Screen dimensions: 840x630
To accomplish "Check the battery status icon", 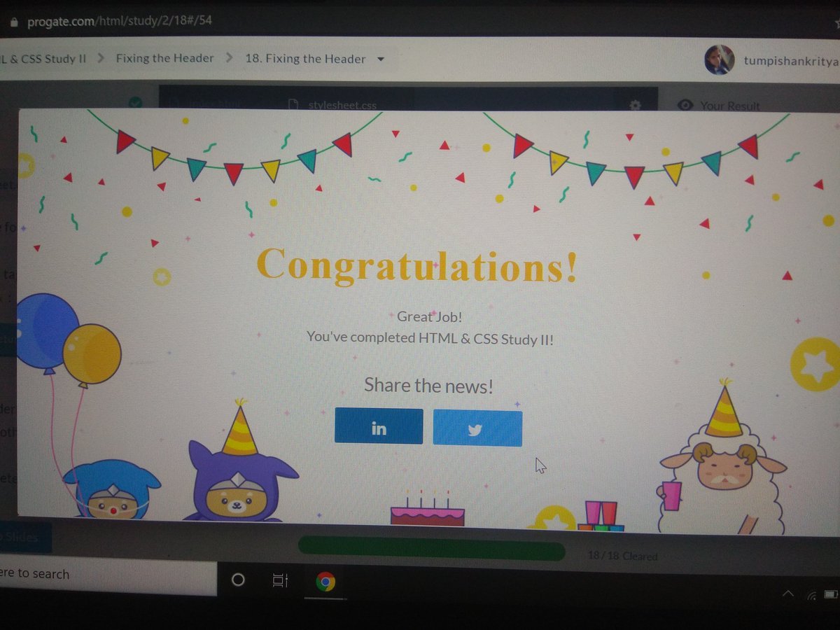I will [830, 594].
